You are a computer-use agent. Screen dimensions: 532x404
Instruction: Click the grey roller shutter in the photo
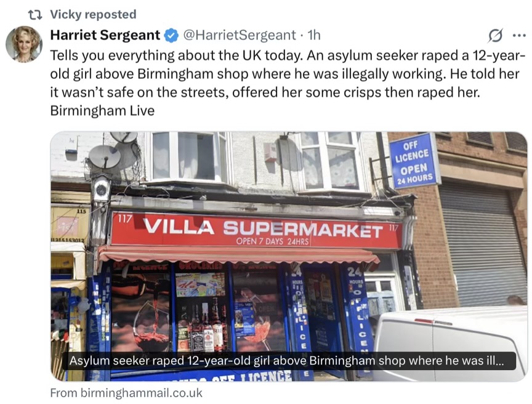(483, 243)
